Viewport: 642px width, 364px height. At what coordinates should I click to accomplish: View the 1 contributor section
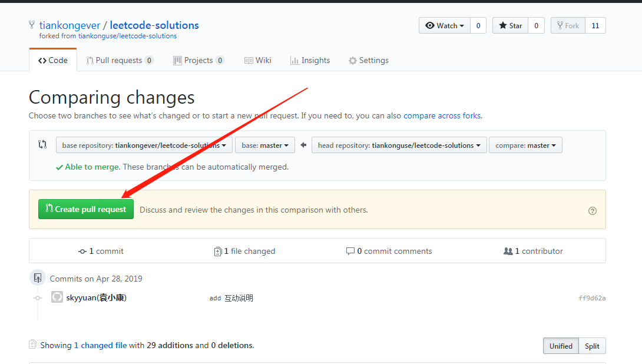(x=533, y=251)
